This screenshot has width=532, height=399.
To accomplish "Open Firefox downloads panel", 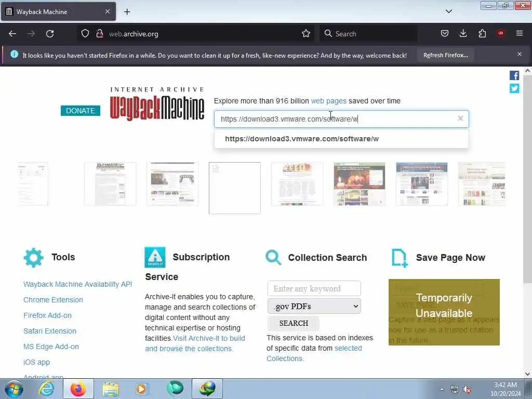I will click(463, 33).
